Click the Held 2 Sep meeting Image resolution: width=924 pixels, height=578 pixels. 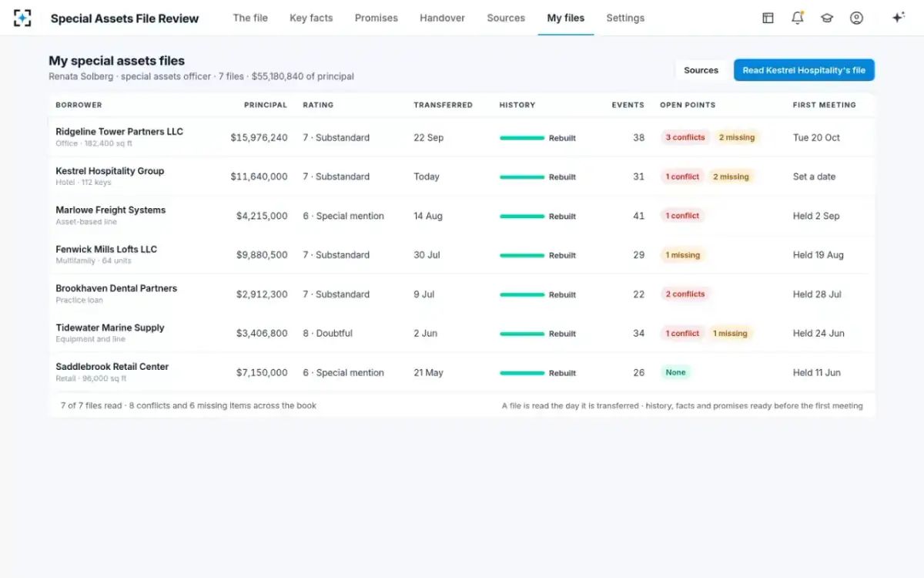[816, 216]
